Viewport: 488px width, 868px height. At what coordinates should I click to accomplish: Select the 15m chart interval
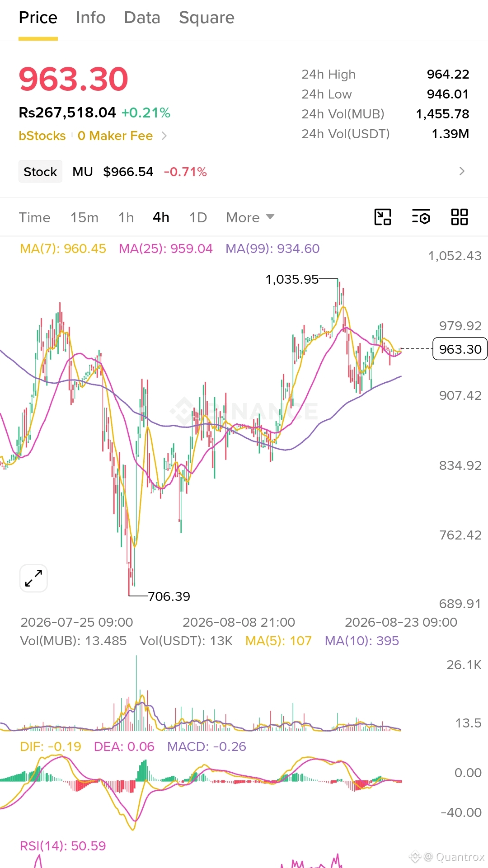84,217
